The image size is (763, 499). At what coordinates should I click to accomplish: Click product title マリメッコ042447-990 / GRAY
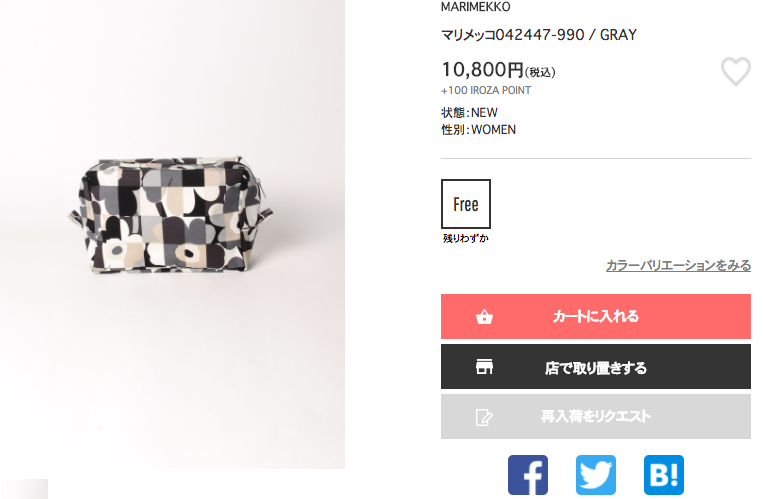click(x=539, y=35)
